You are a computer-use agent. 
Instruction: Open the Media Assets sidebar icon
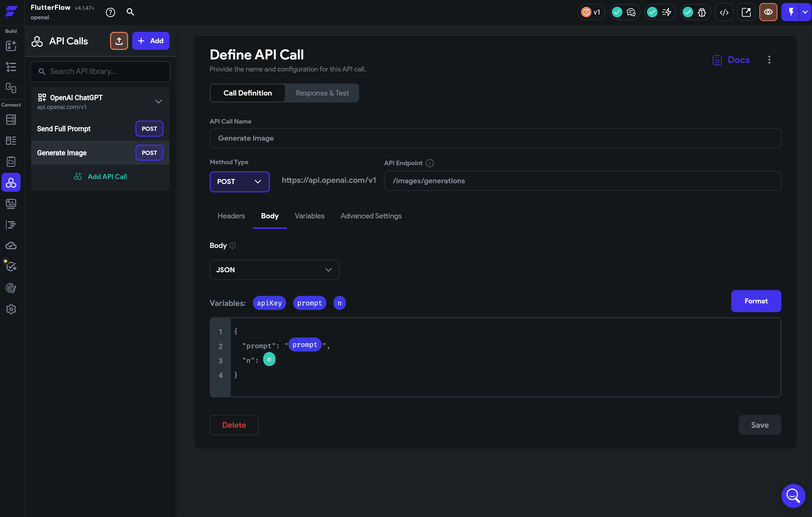click(x=11, y=204)
